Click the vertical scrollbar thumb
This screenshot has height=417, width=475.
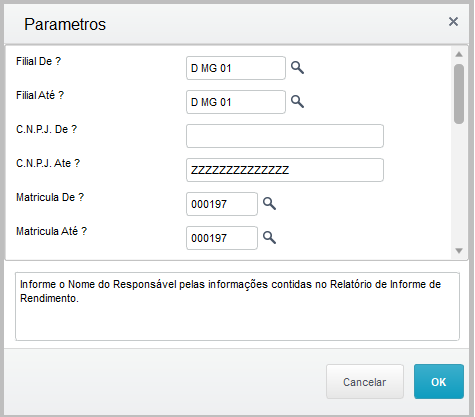coord(459,94)
